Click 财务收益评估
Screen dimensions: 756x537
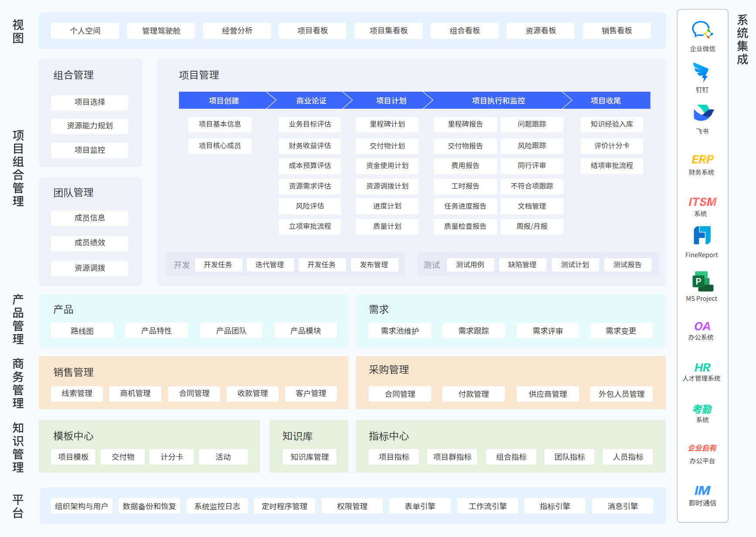[310, 146]
